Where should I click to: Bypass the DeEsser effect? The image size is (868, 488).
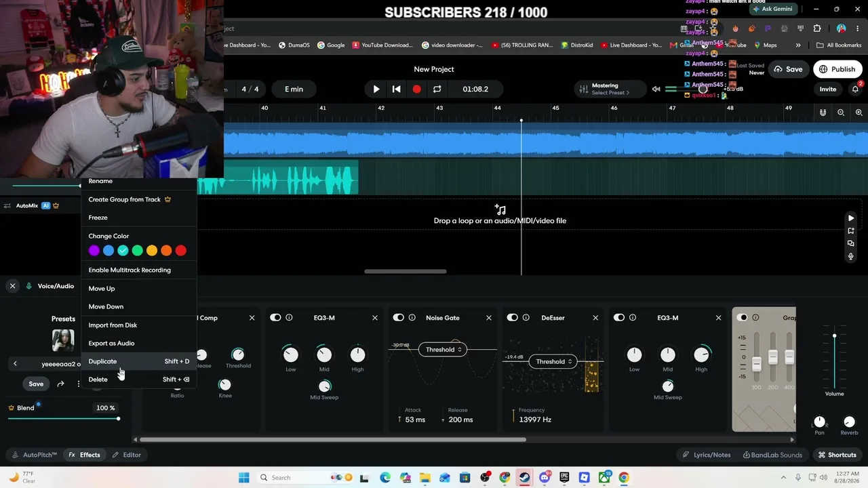coord(513,318)
